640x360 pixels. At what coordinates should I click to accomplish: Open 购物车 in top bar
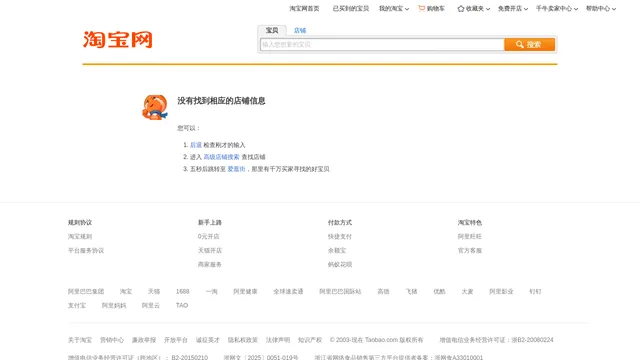tap(436, 9)
